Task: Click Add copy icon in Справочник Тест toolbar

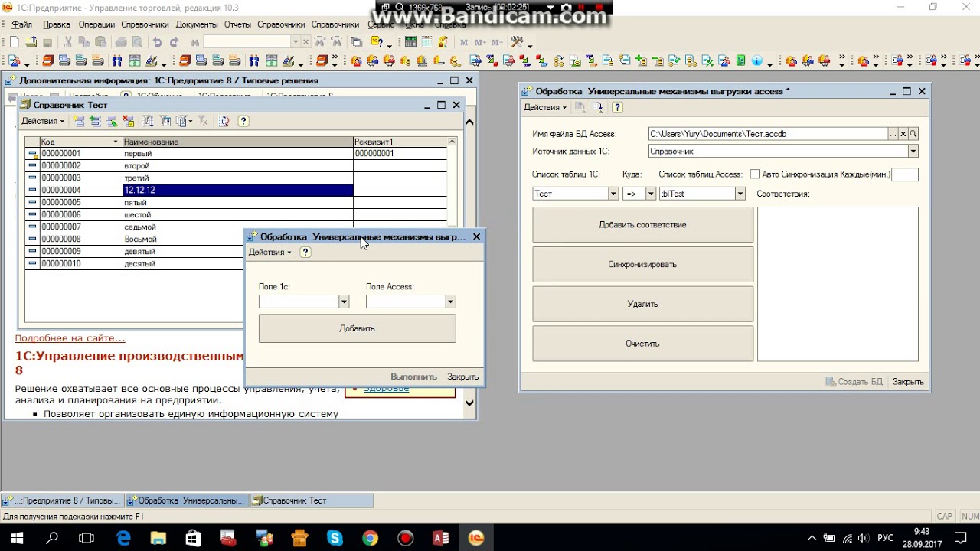Action: (x=95, y=121)
